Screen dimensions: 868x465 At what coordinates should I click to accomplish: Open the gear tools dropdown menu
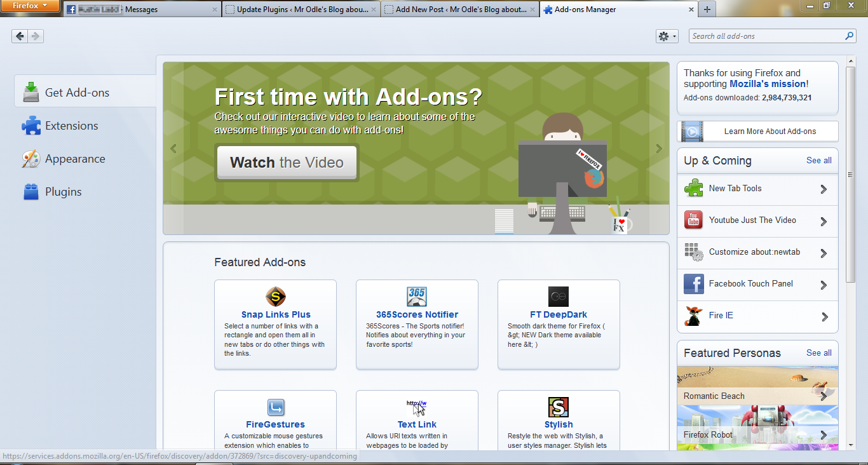pyautogui.click(x=667, y=36)
